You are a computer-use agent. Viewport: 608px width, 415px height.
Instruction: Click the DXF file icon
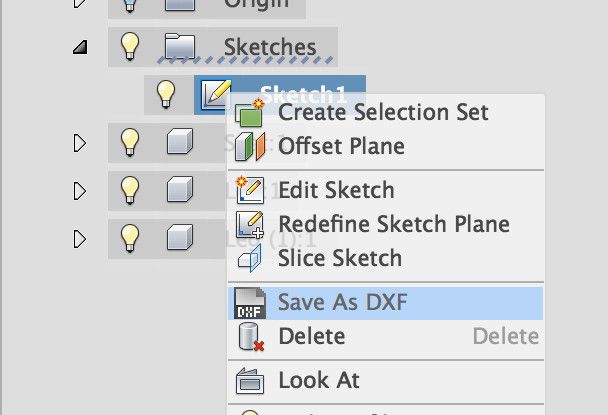pos(250,303)
